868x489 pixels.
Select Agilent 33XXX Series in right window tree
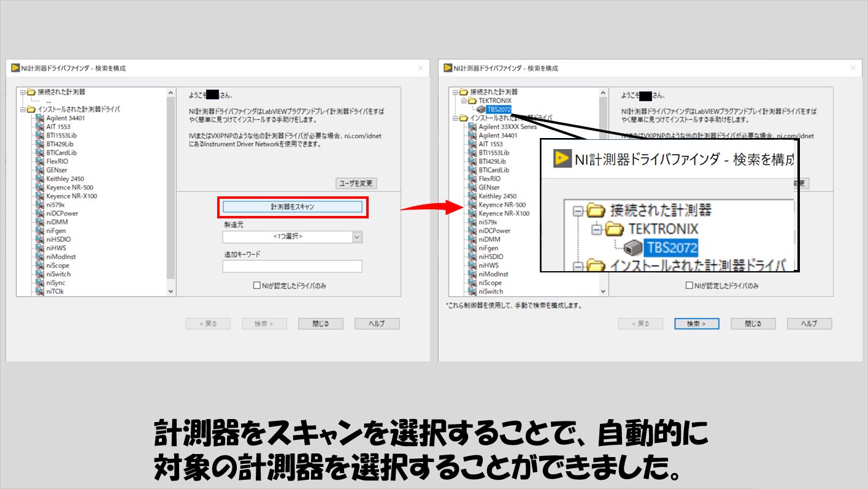point(508,127)
